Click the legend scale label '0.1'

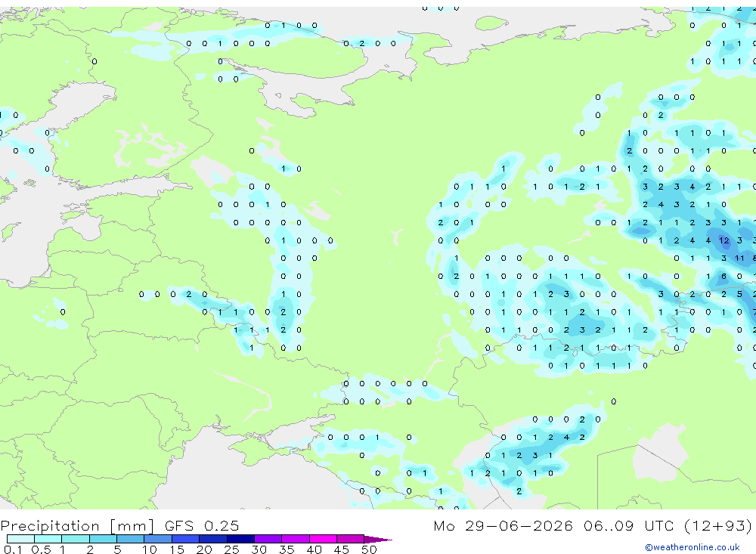tap(13, 549)
